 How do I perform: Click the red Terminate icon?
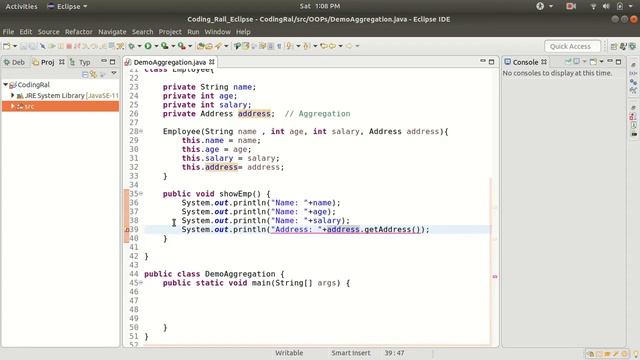(69, 46)
